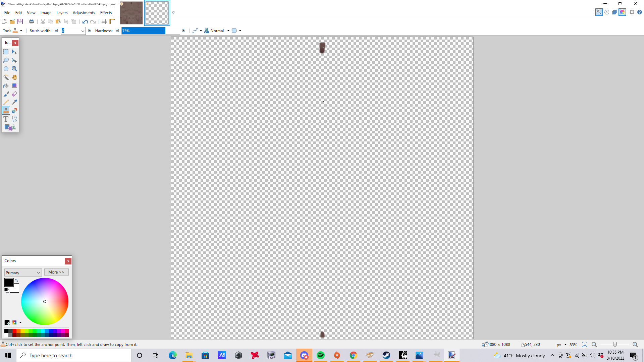Open the Brush width dropdown
Screen dimensions: 644x362
[83, 31]
